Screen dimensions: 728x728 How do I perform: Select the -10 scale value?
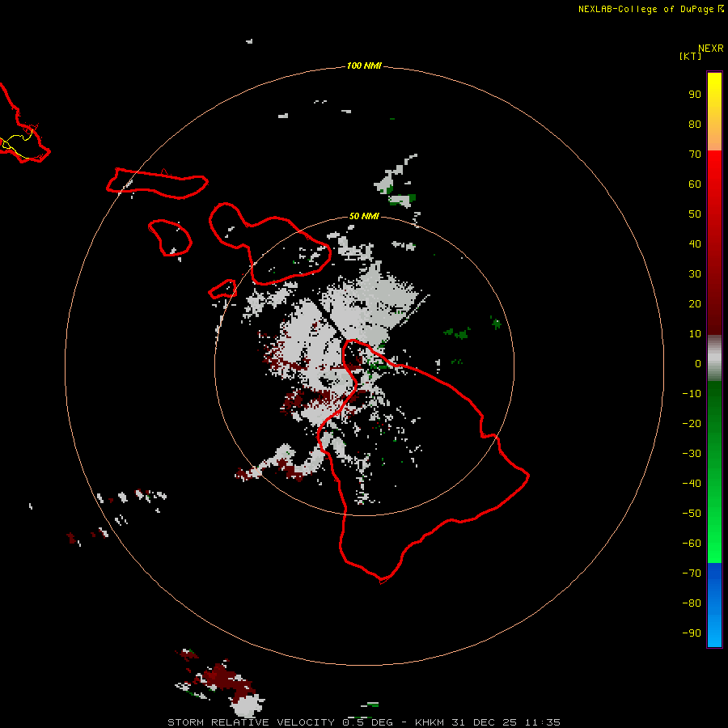coord(692,394)
